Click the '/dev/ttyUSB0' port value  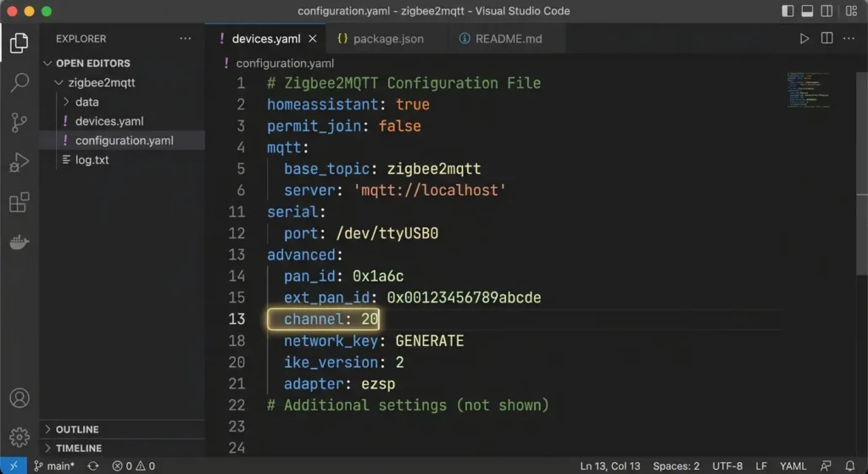(387, 234)
